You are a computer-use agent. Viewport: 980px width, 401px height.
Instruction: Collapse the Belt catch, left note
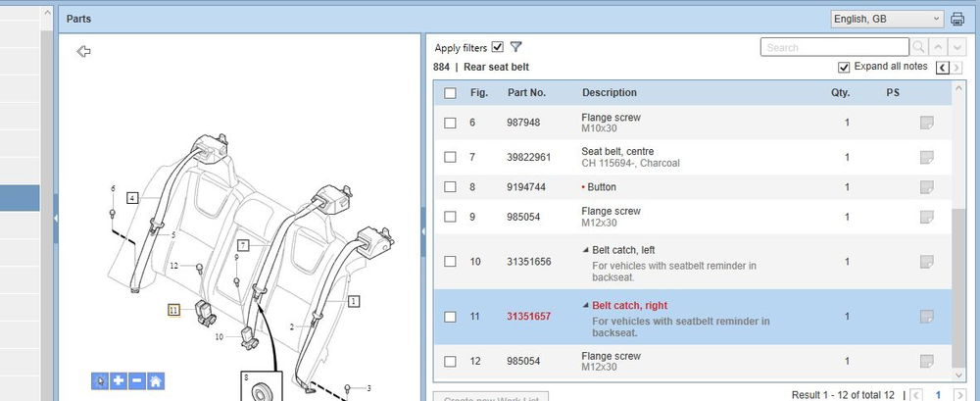(x=586, y=250)
